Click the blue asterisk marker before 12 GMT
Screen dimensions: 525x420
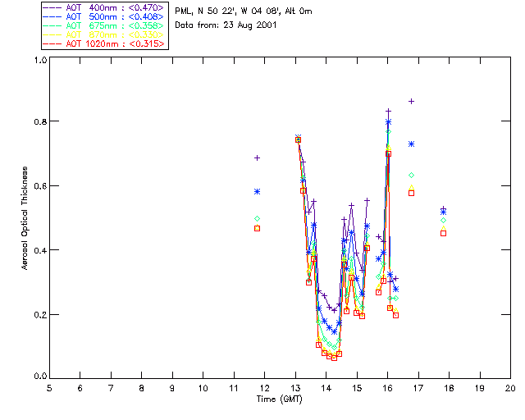click(257, 191)
